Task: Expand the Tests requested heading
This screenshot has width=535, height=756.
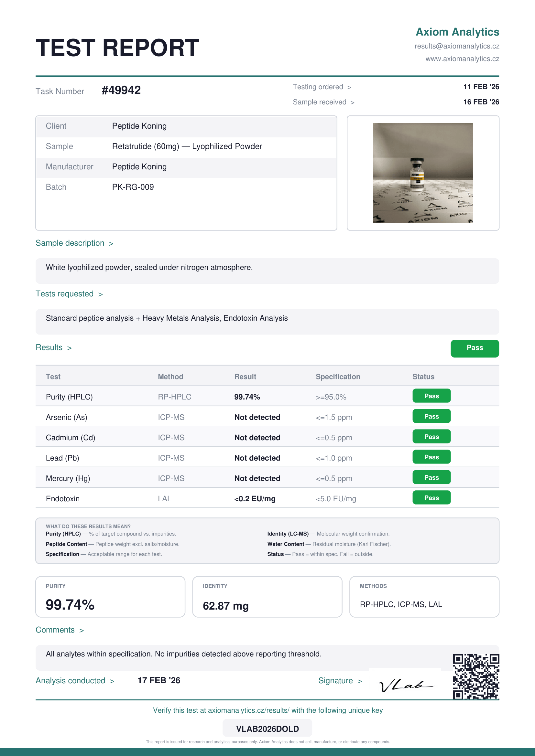Action: pos(69,294)
